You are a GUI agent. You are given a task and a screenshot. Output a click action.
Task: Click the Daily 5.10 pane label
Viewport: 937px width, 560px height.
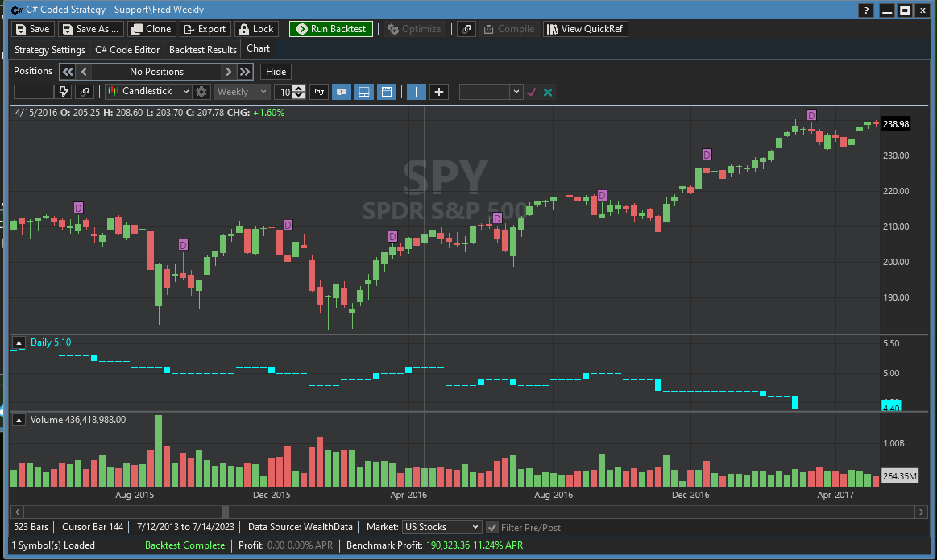(x=50, y=342)
